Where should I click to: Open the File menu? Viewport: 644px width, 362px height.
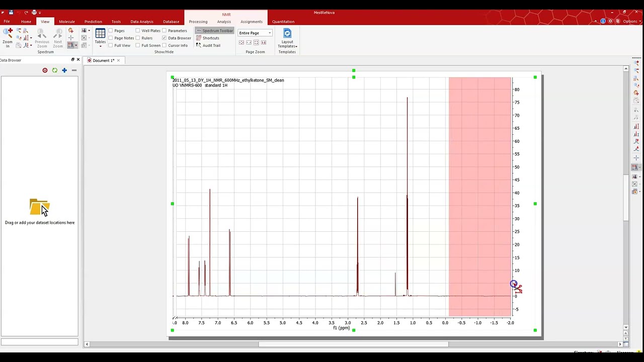[x=7, y=22]
